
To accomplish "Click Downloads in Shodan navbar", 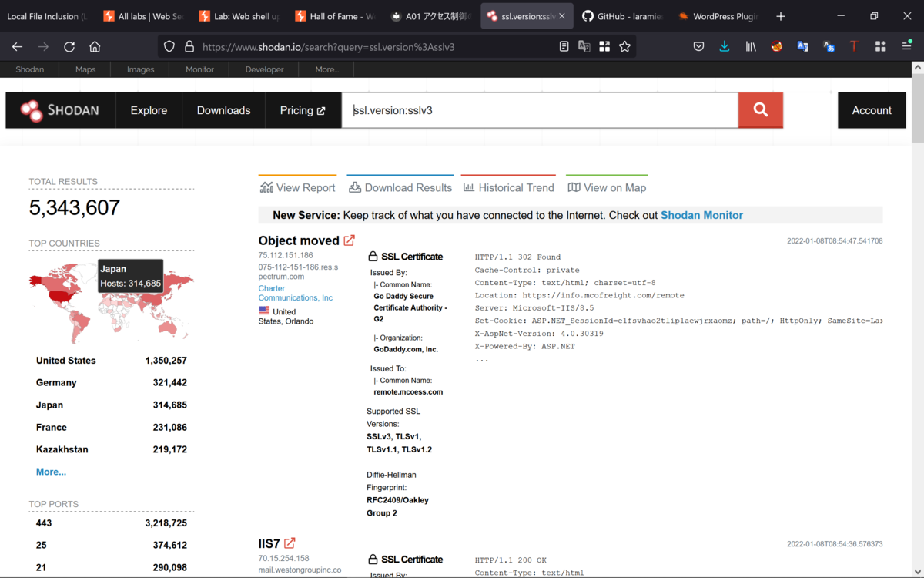I will (223, 110).
